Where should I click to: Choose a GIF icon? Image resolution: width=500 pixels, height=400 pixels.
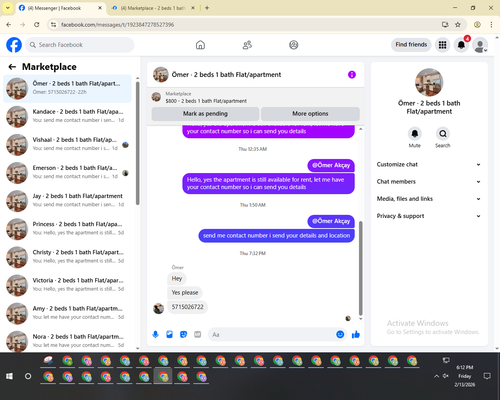198,334
